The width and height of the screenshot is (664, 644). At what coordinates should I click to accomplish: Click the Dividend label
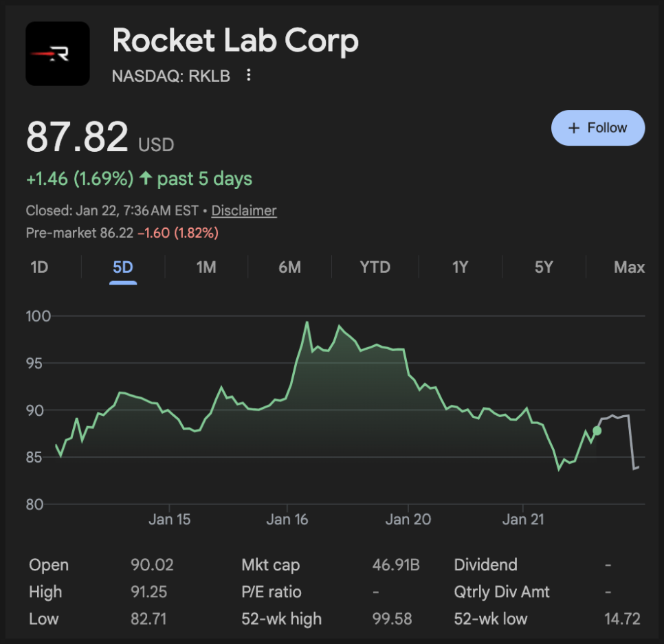click(486, 565)
